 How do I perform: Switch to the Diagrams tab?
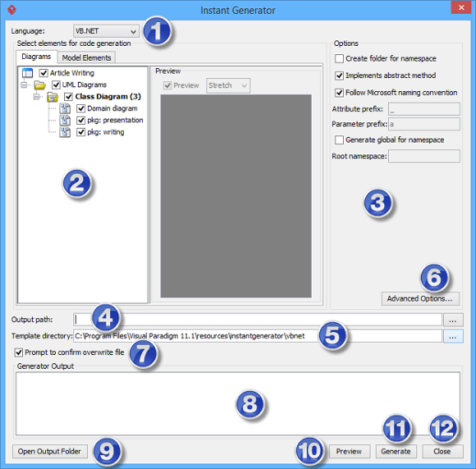point(36,57)
